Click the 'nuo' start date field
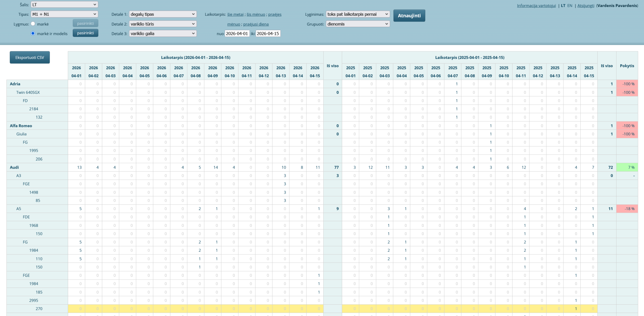Screen dimensions: 644x316 [237, 34]
